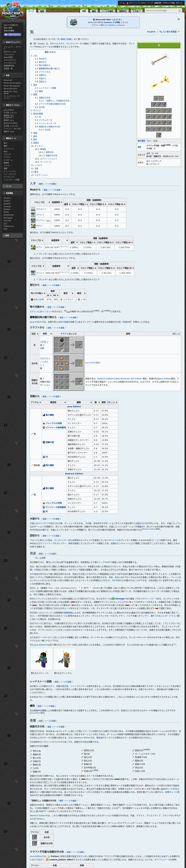Click 投稿記録 in the top bar

pyautogui.click(x=157, y=3)
